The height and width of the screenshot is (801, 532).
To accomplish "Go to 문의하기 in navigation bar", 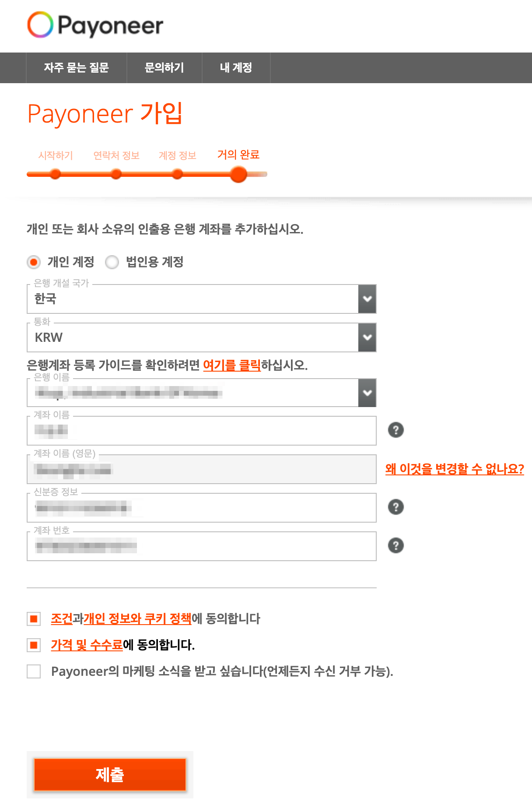I will (x=164, y=68).
